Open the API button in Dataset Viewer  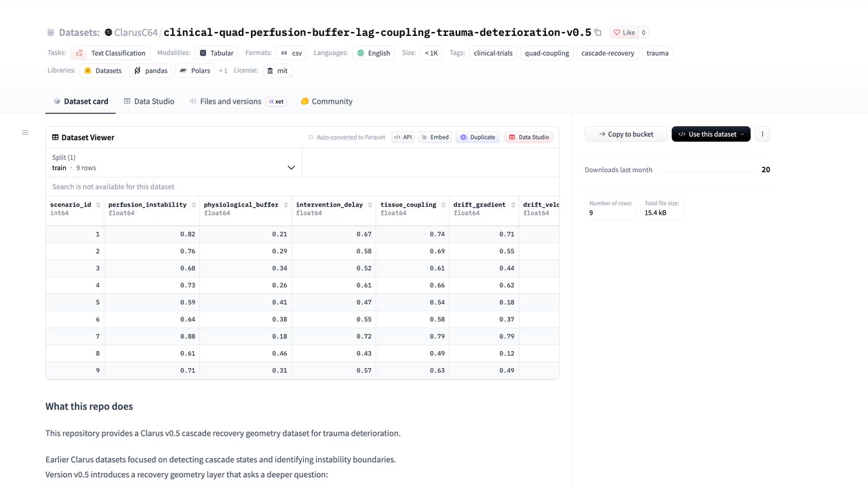[x=403, y=137]
